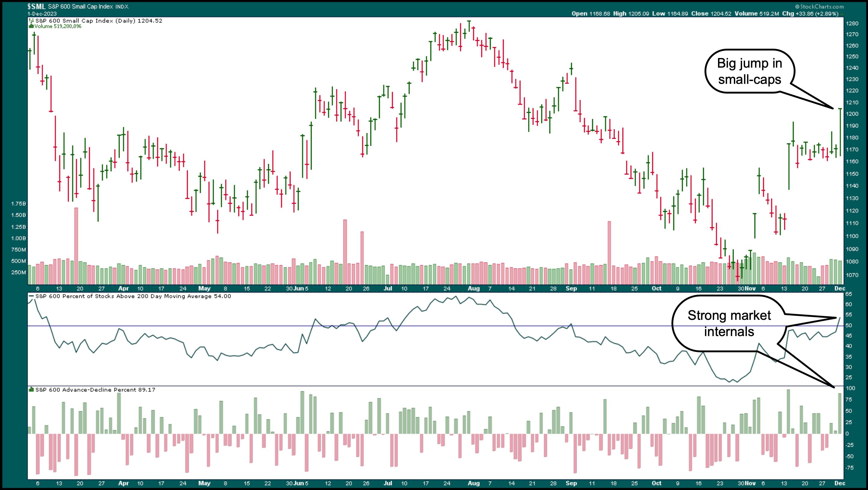868x490 pixels.
Task: Click the Percent Above 200 Day line marker
Action: point(31,296)
